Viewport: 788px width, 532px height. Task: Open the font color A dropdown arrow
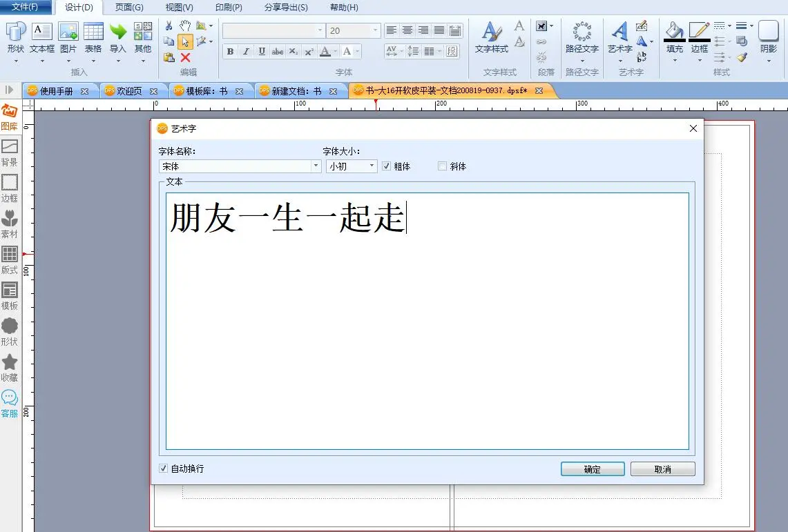point(335,51)
